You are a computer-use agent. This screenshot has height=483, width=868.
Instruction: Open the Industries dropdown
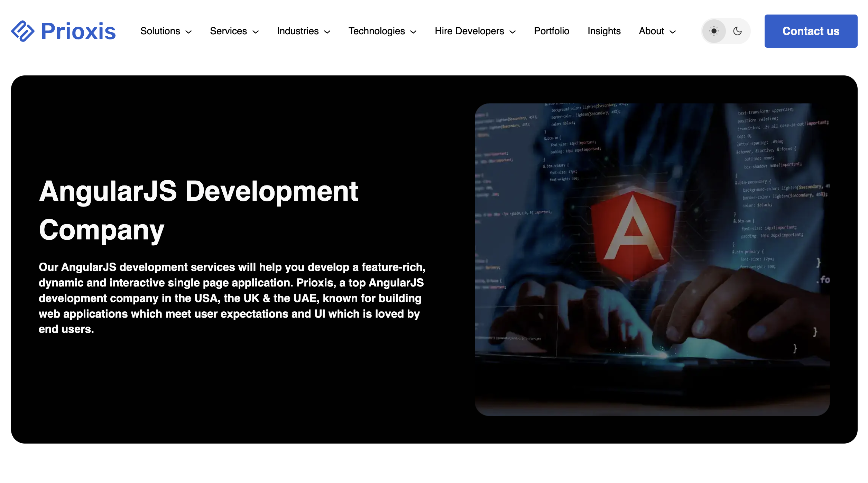point(303,31)
